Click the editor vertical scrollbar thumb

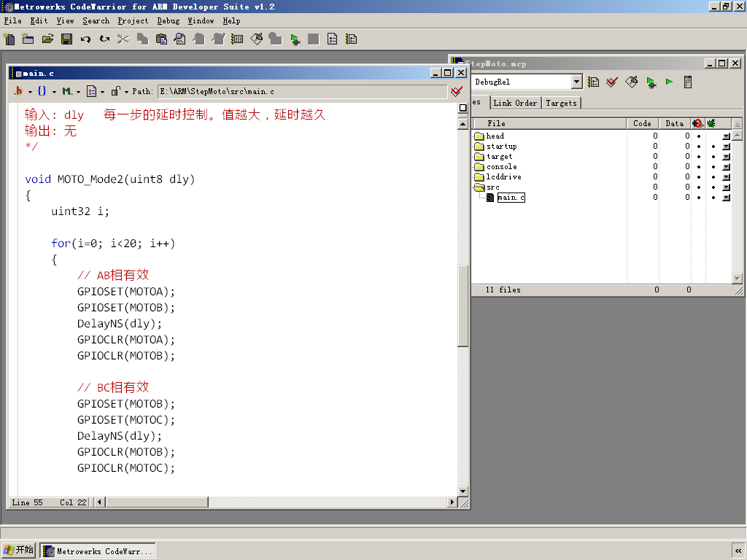click(x=462, y=306)
